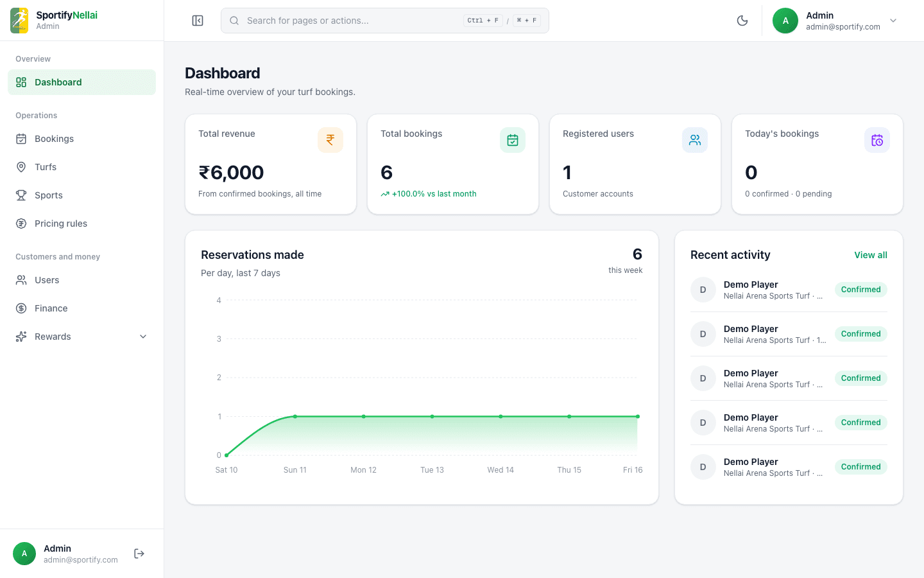Click the Bookings calendar icon in sidebar
The image size is (924, 578).
point(21,139)
